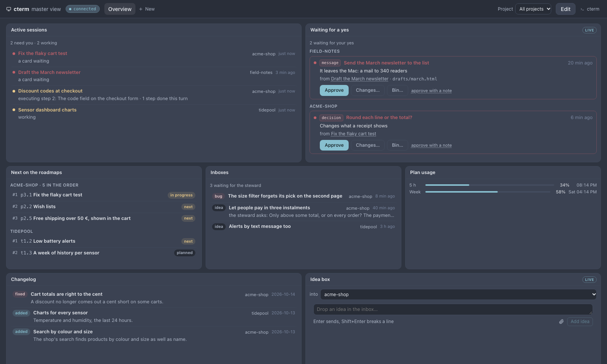Image resolution: width=607 pixels, height=364 pixels.
Task: Click 'approve with a note' under decision
Action: click(x=431, y=145)
